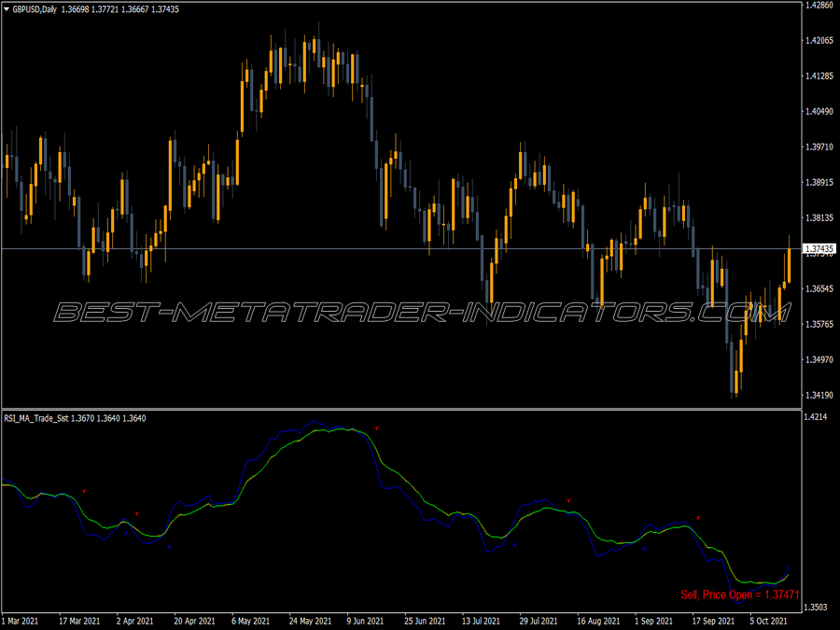Click the blue buy arrow between 13 and 29 Jul 2021

pos(515,545)
